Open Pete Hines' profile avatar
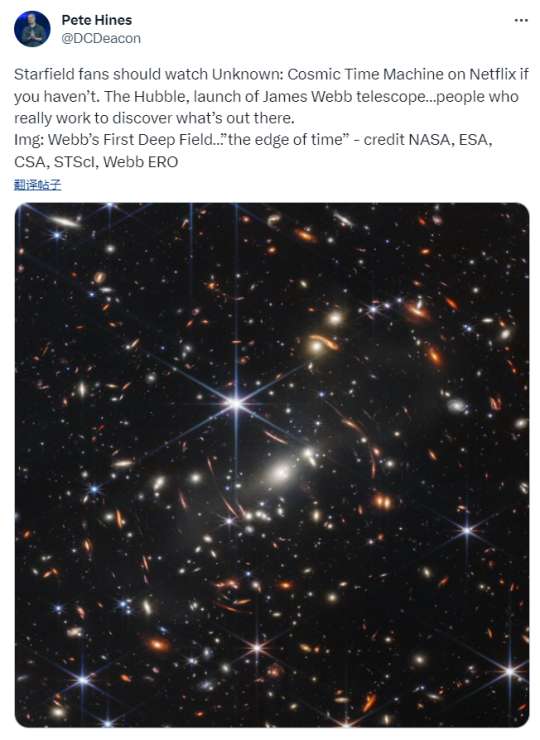Viewport: 540px width, 740px height. point(32,29)
